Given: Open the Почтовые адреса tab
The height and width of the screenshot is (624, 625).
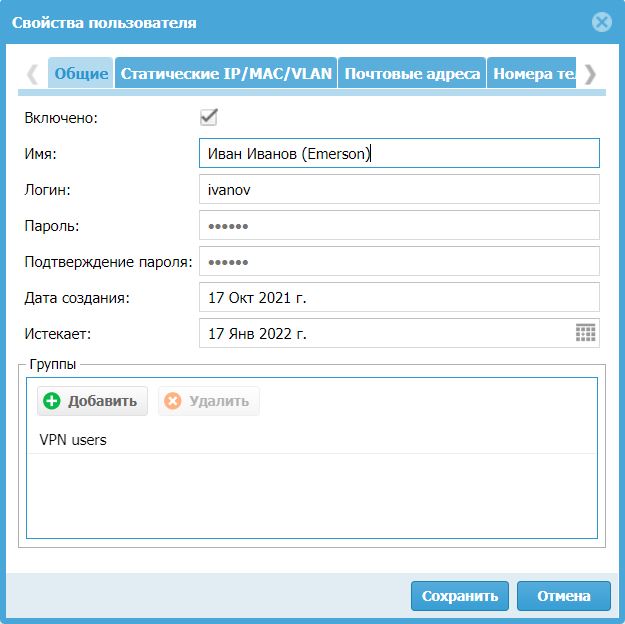Looking at the screenshot, I should coord(412,73).
